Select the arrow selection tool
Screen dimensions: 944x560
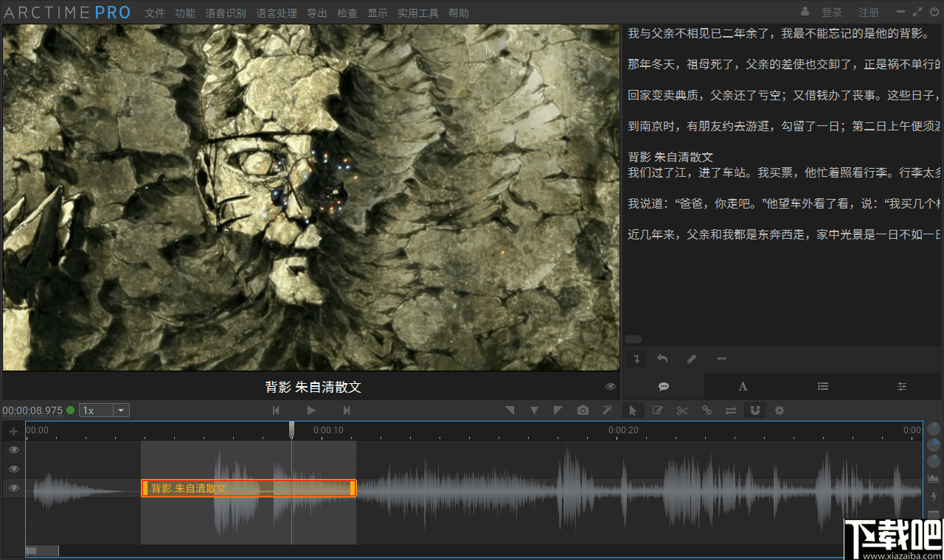point(634,410)
